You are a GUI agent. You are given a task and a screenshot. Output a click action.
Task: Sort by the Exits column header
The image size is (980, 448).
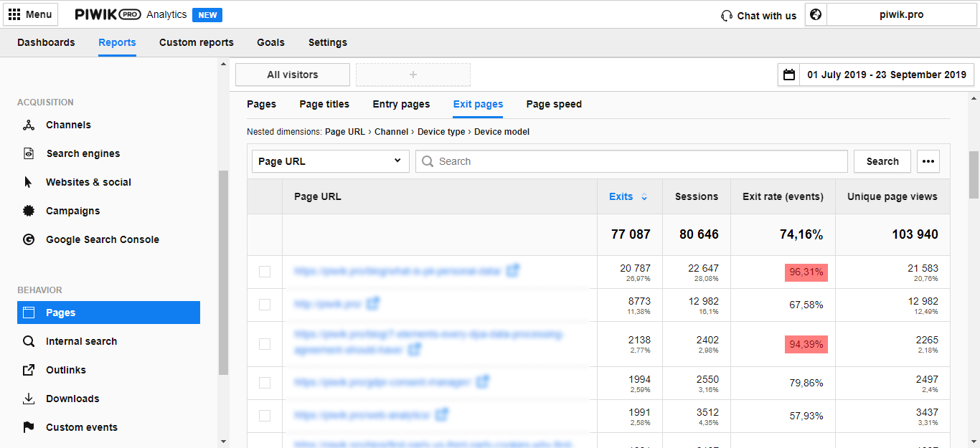(x=621, y=196)
